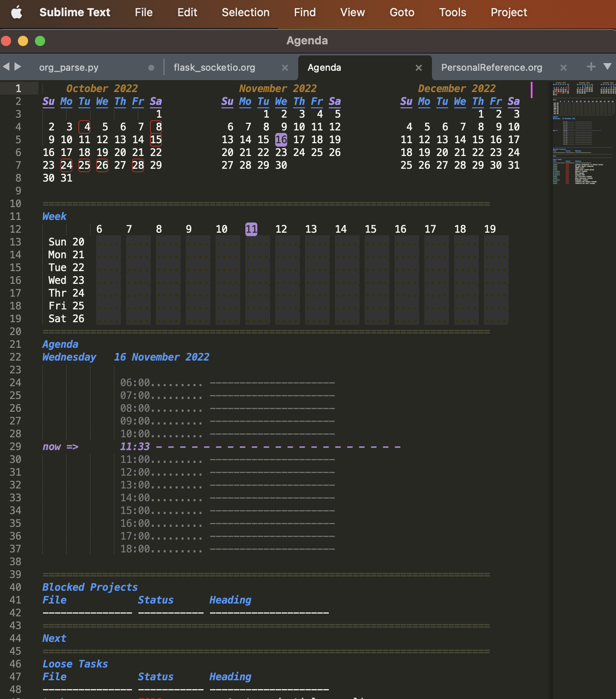Click highlighted hour 11 in Week view
The image size is (616, 699).
[251, 229]
